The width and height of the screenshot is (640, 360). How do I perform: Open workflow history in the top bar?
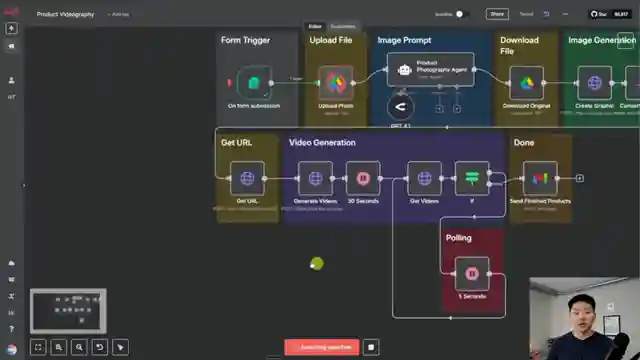546,14
